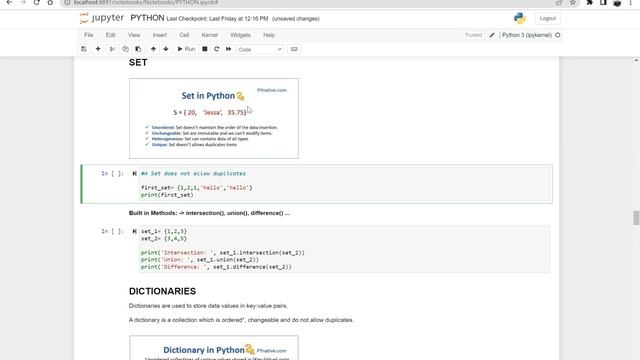The image size is (640, 360).
Task: Open the Help menu
Action: (x=269, y=35)
